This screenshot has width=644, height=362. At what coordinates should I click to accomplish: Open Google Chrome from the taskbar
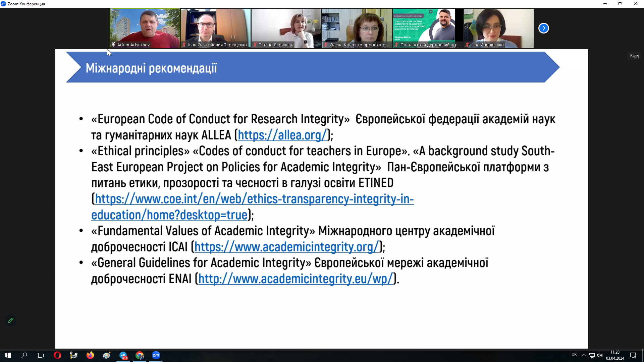point(140,355)
